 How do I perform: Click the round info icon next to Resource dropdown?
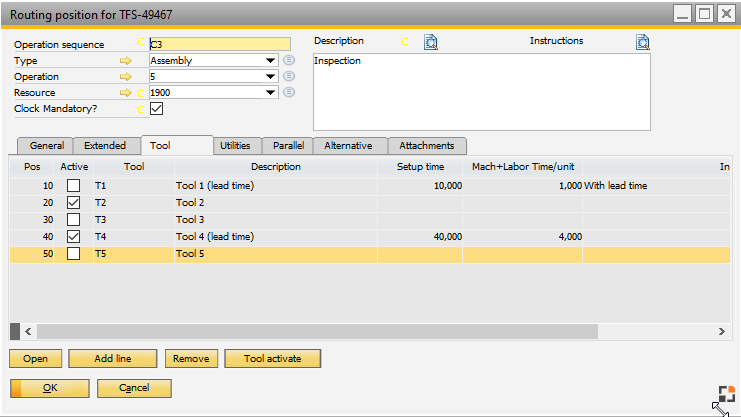288,92
